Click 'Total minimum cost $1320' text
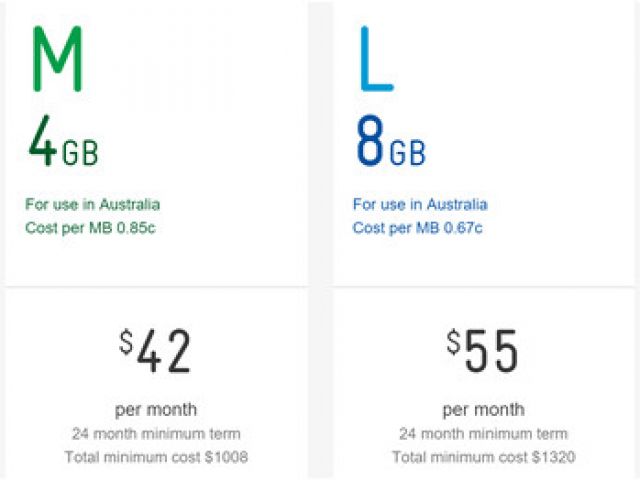 point(484,457)
